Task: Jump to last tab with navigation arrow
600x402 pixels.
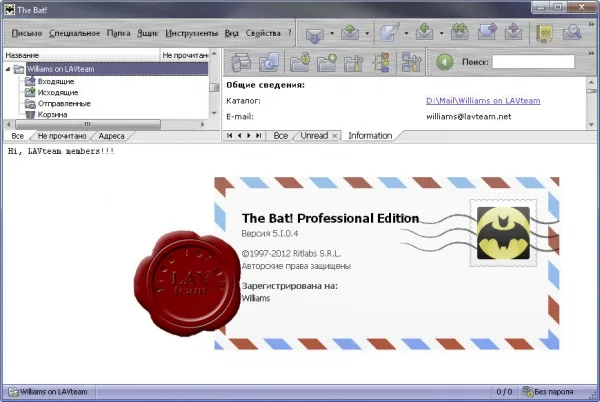Action: pyautogui.click(x=259, y=135)
